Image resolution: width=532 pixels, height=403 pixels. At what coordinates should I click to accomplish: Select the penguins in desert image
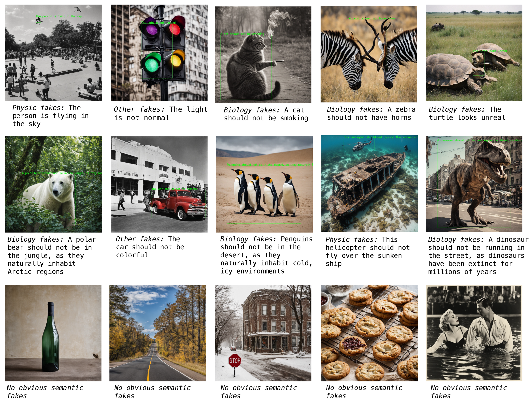(x=264, y=184)
